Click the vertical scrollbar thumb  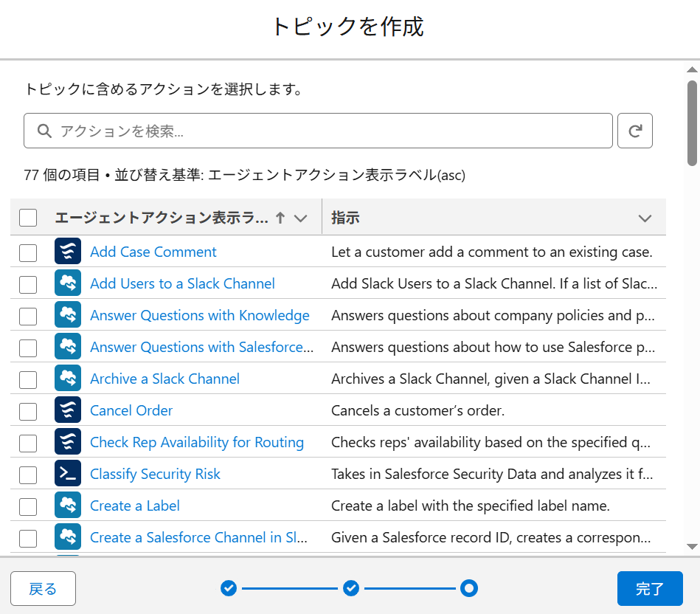coord(692,123)
